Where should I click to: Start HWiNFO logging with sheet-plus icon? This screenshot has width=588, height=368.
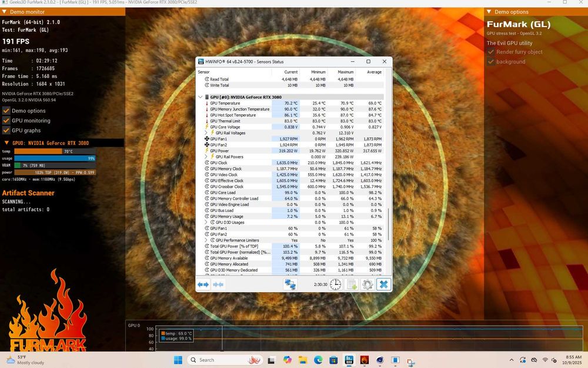tap(352, 284)
